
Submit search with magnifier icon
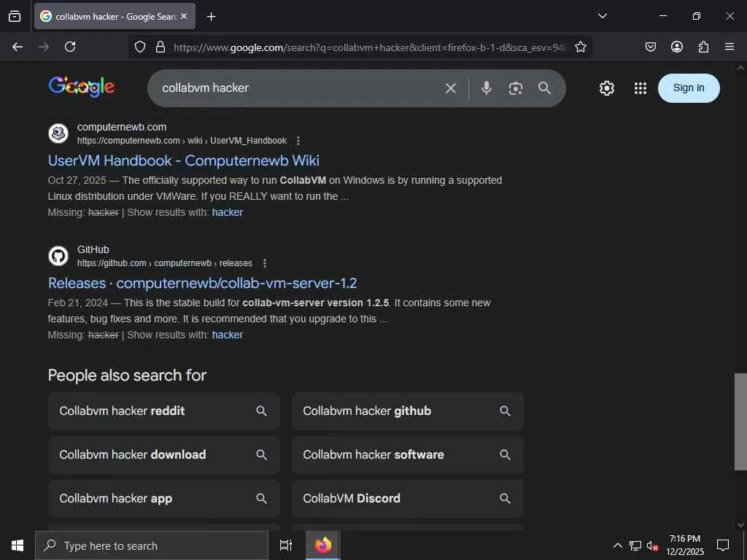point(544,88)
